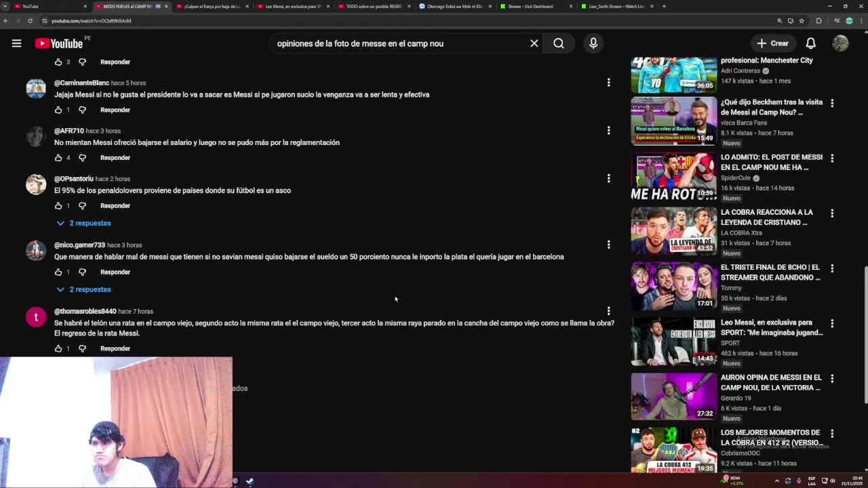Screen dimensions: 868x488
Task: Open the account avatar menu
Action: click(840, 43)
